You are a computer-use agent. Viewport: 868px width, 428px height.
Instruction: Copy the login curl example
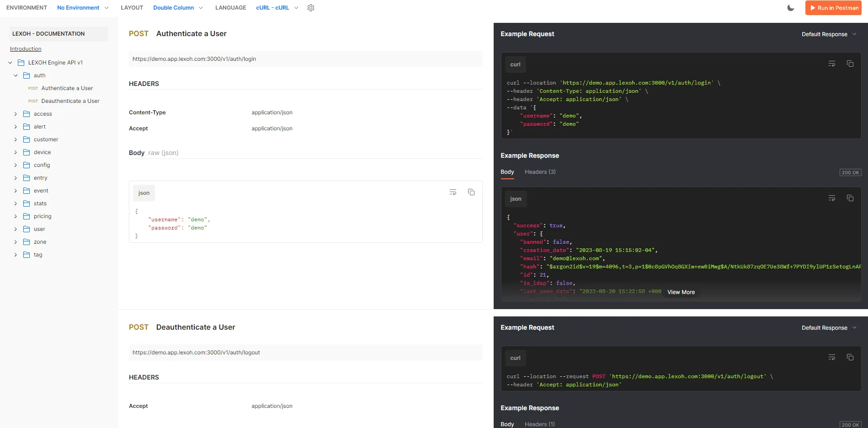(x=850, y=64)
